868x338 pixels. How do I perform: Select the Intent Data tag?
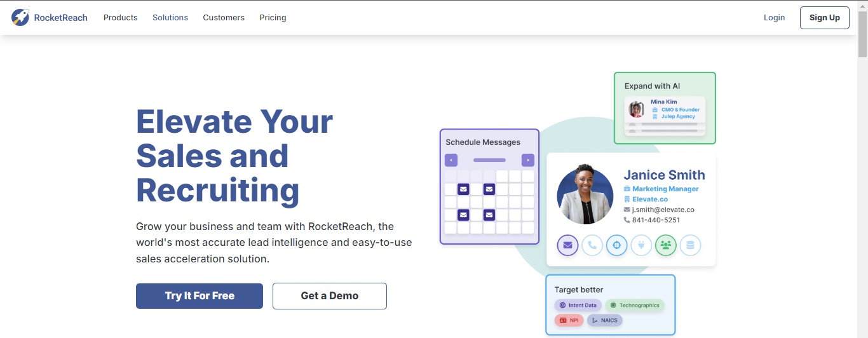(578, 306)
